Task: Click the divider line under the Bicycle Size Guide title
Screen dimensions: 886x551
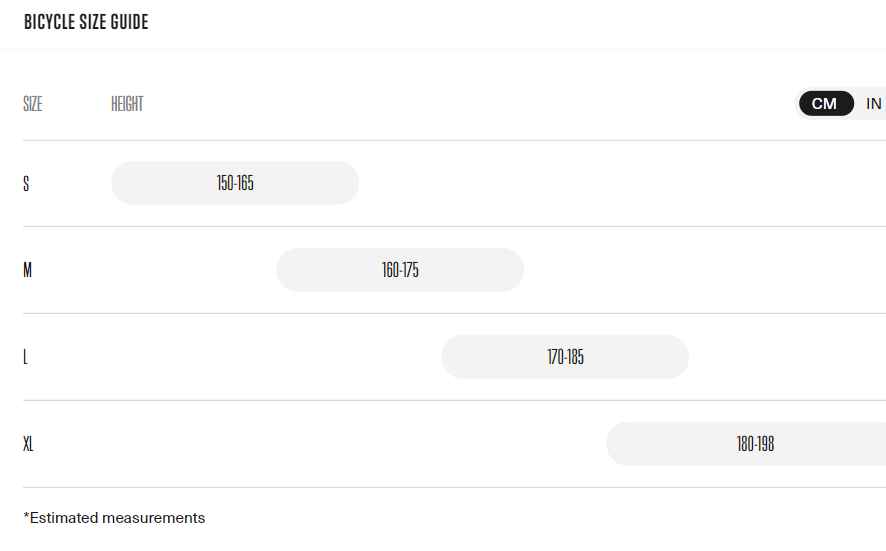Action: tap(443, 49)
